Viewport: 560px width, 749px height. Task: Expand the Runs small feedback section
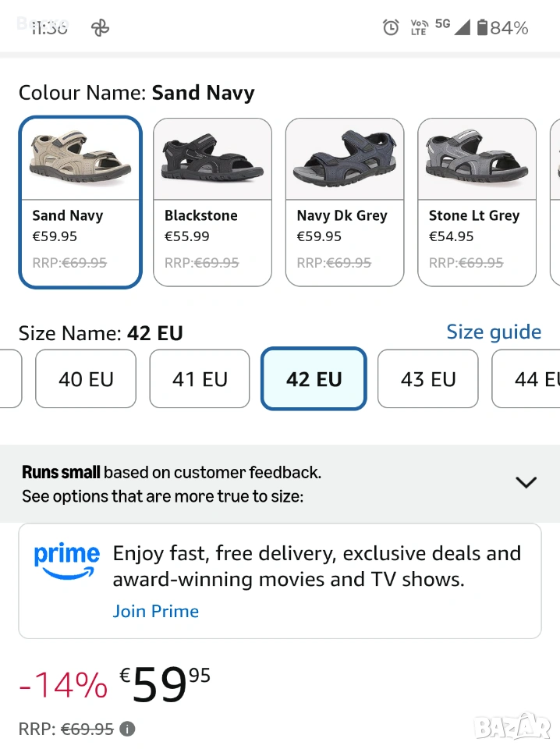pyautogui.click(x=526, y=482)
